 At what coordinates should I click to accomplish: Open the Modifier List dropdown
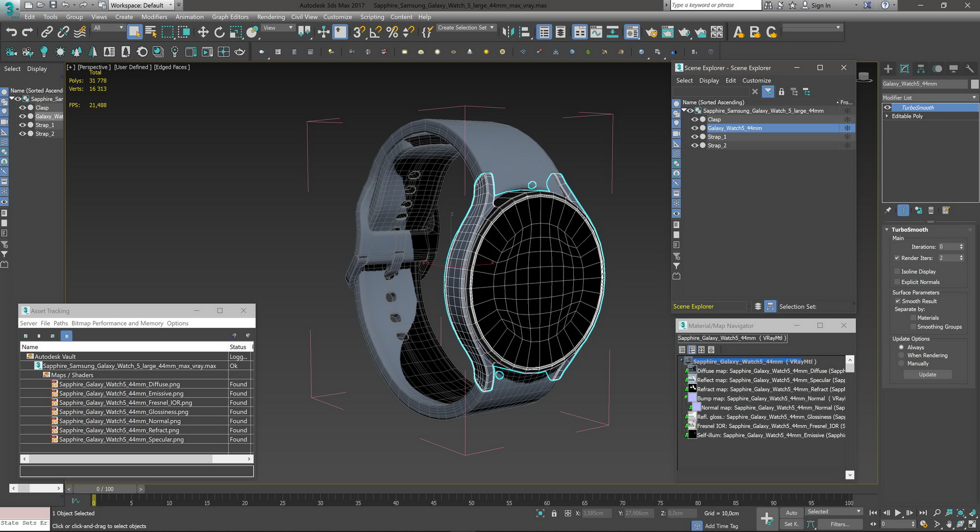930,98
